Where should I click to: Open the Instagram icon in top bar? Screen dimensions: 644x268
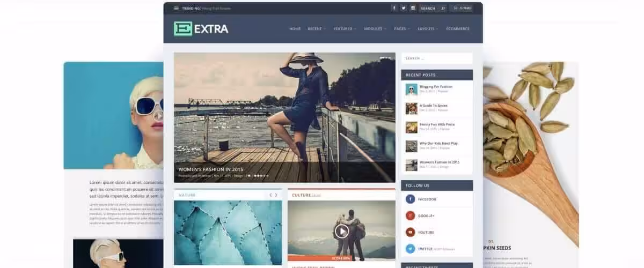413,8
